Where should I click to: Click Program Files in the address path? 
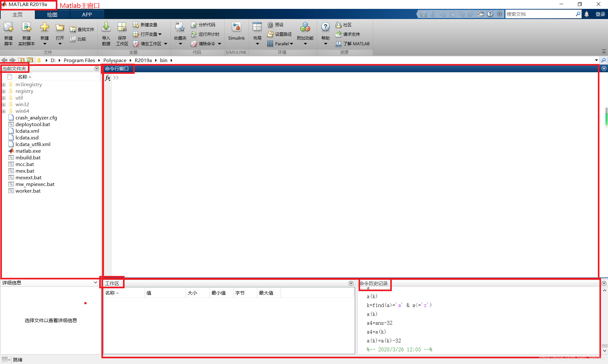pos(79,60)
